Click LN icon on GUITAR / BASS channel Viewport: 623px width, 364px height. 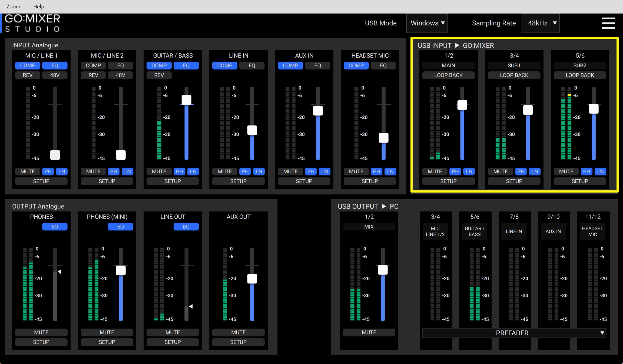coord(193,171)
